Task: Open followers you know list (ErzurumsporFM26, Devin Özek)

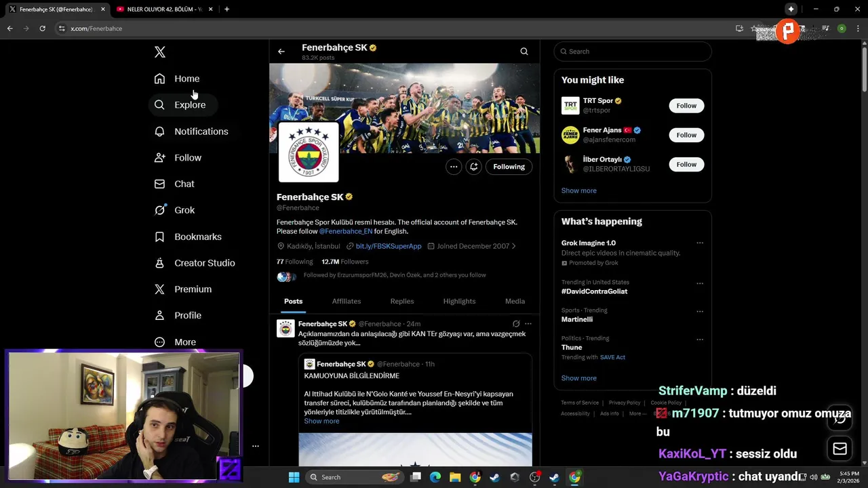Action: tap(395, 275)
